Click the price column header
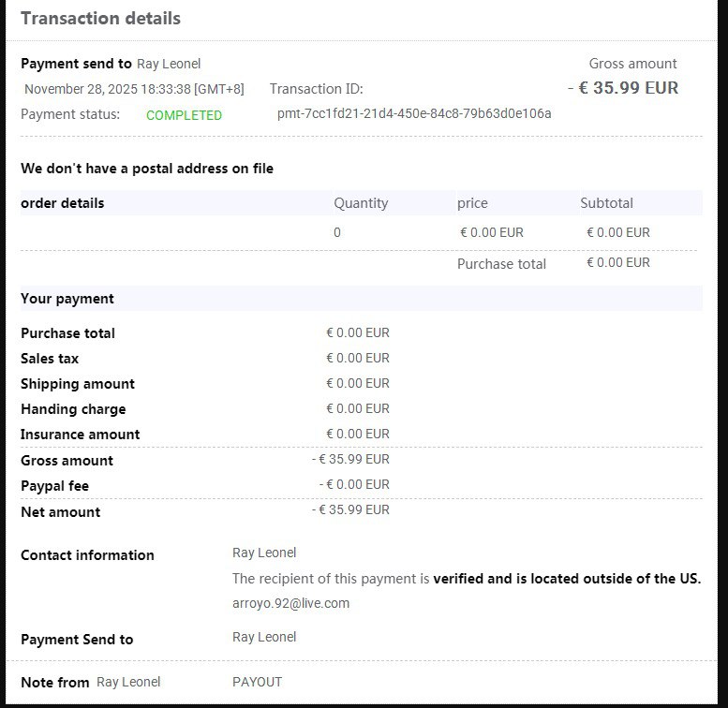The image size is (728, 708). tap(472, 203)
